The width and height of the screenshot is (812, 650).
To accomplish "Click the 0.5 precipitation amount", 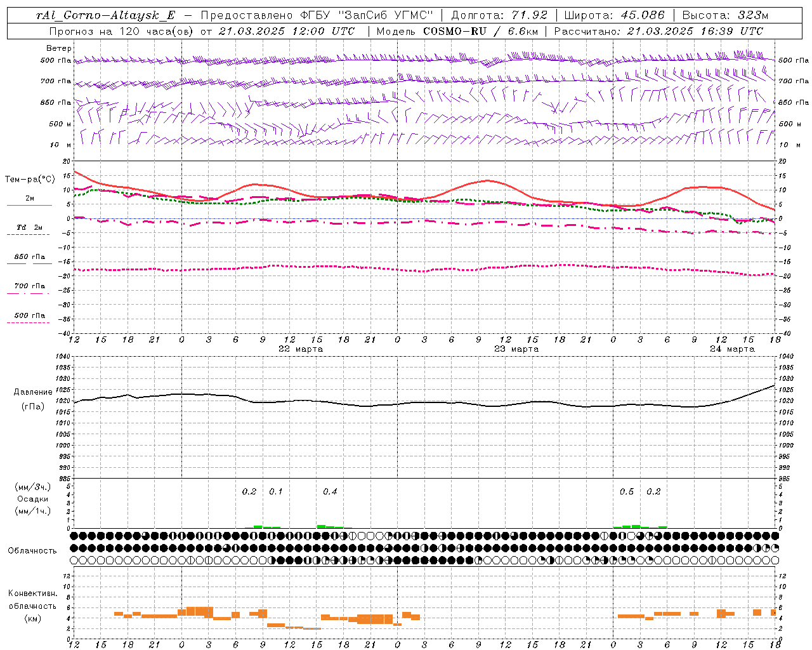I will pyautogui.click(x=627, y=492).
